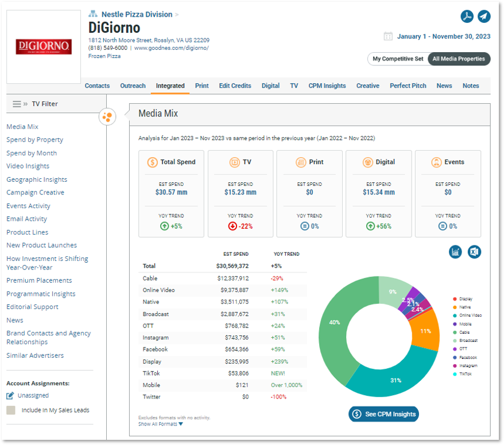Open Campaign Creative in sidebar
This screenshot has height=445, width=504.
(36, 193)
